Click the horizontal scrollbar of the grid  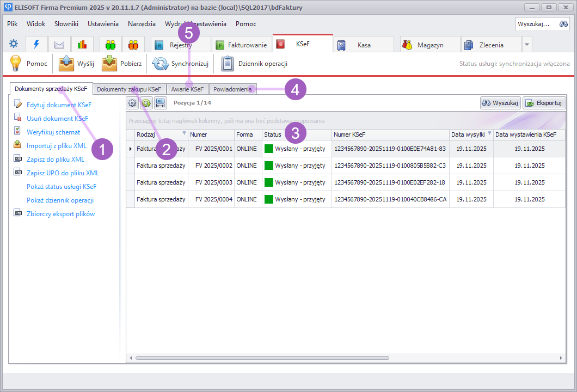tap(261, 358)
